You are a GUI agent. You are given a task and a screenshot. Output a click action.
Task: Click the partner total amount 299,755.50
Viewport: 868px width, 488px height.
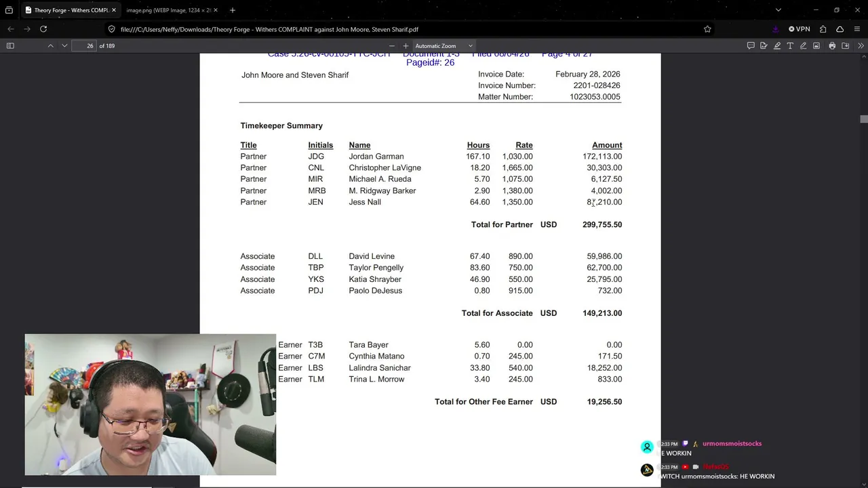click(x=602, y=224)
